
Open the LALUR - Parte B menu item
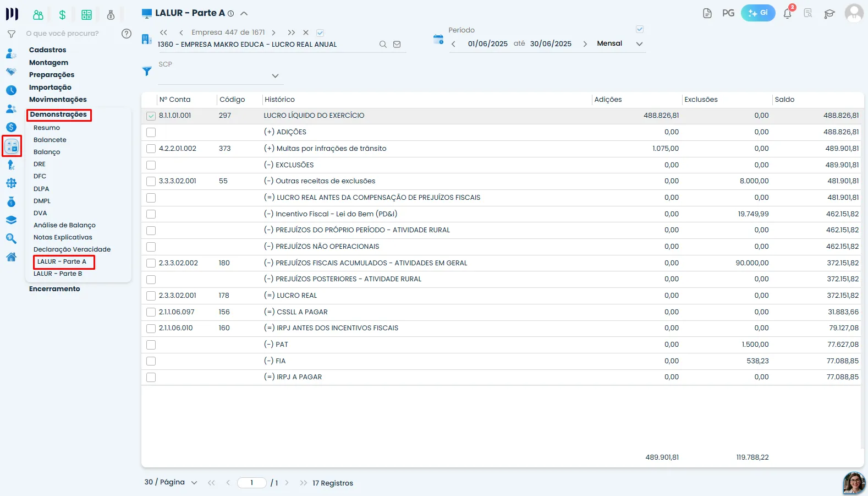point(58,274)
